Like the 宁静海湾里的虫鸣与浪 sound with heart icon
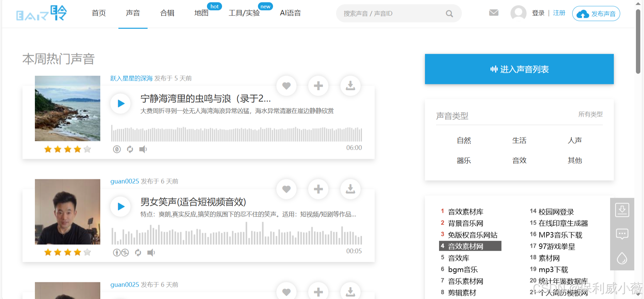This screenshot has width=644, height=299. point(286,86)
